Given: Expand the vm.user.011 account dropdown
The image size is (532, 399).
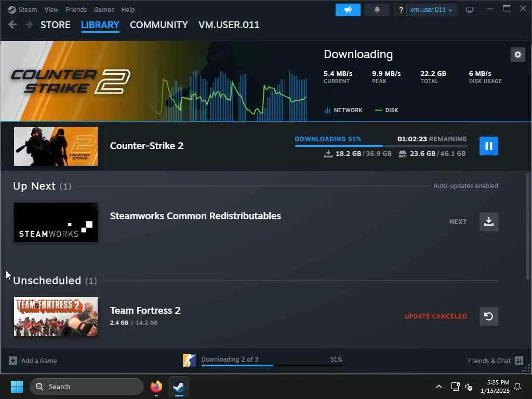Looking at the screenshot, I should (x=431, y=10).
